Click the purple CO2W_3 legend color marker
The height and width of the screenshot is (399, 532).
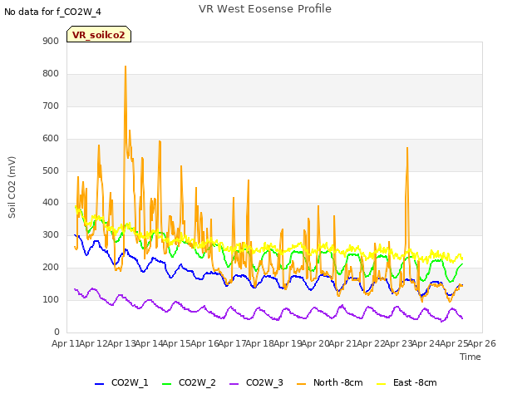(234, 384)
